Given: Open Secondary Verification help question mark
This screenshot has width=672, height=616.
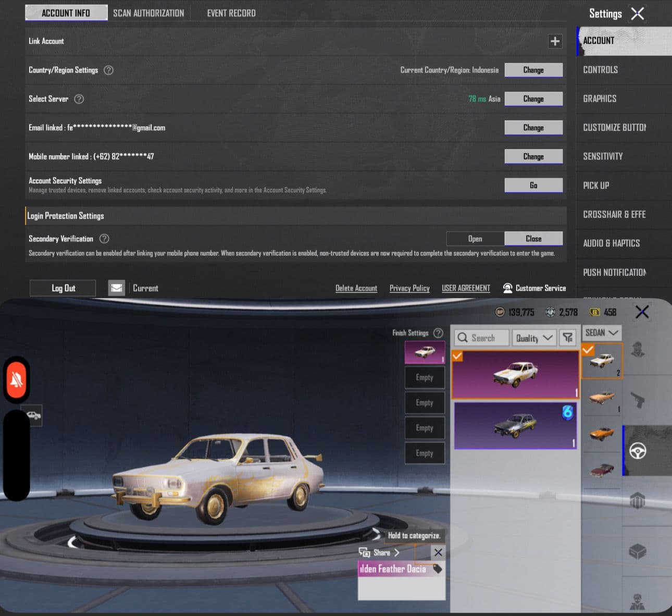Looking at the screenshot, I should point(104,239).
